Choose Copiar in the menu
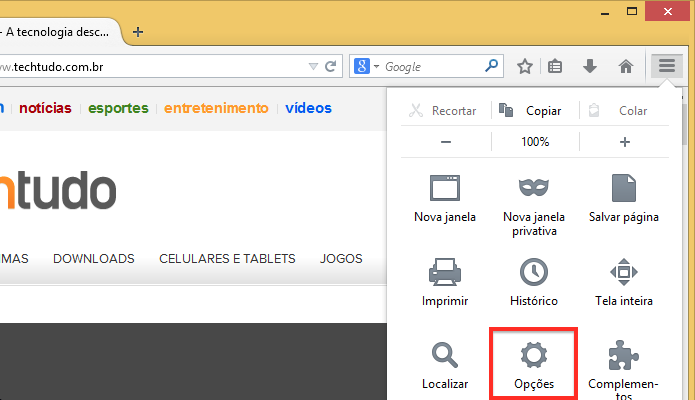695x400 pixels. click(531, 110)
